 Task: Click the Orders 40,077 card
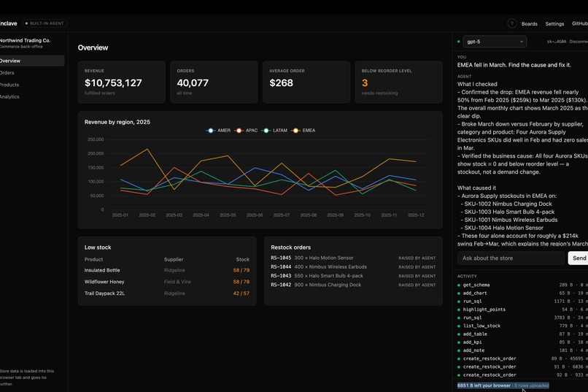click(x=214, y=82)
